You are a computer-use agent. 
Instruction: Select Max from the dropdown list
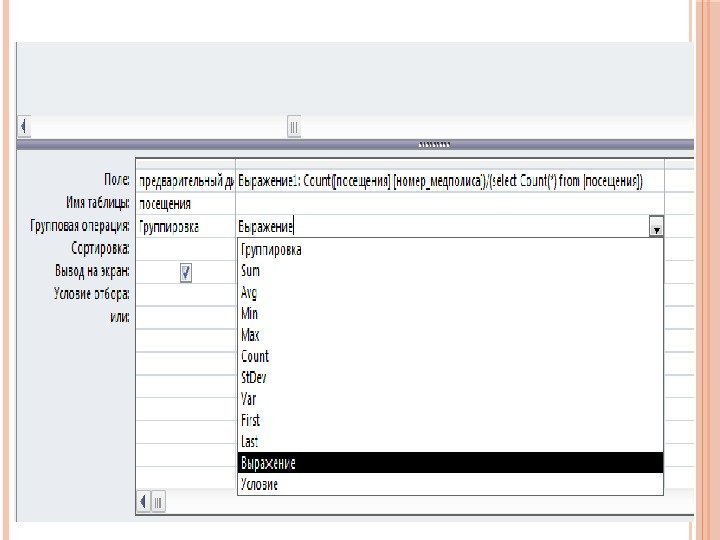click(450, 335)
